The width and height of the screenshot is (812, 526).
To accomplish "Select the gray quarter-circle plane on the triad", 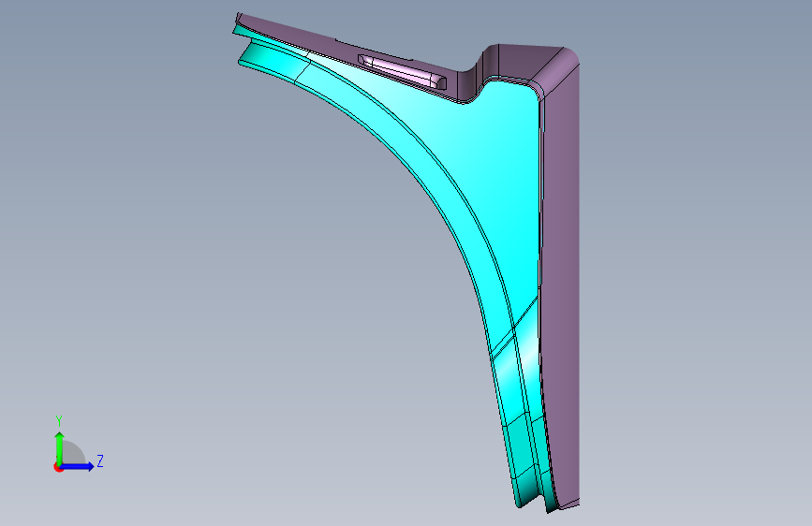I will 74,453.
